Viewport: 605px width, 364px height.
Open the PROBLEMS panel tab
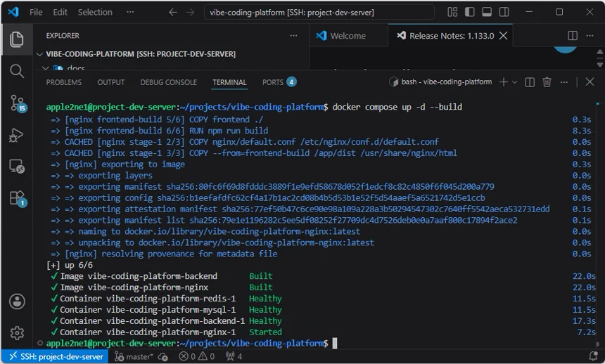point(63,82)
